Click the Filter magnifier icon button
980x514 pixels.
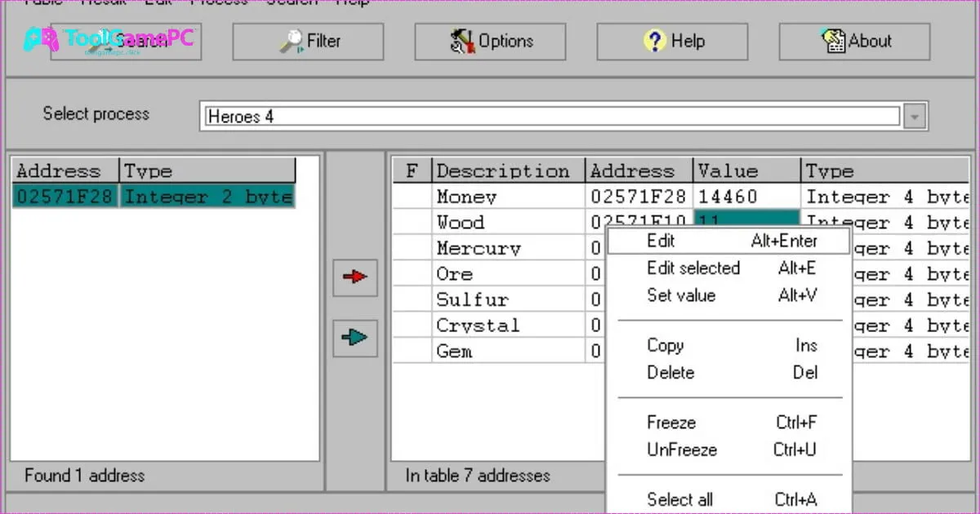click(x=308, y=42)
